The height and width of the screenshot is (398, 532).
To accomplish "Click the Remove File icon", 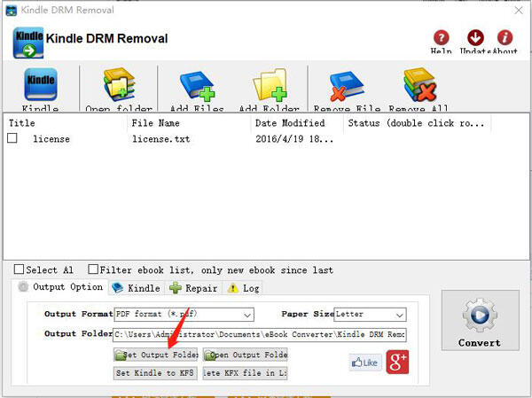I will 346,87.
